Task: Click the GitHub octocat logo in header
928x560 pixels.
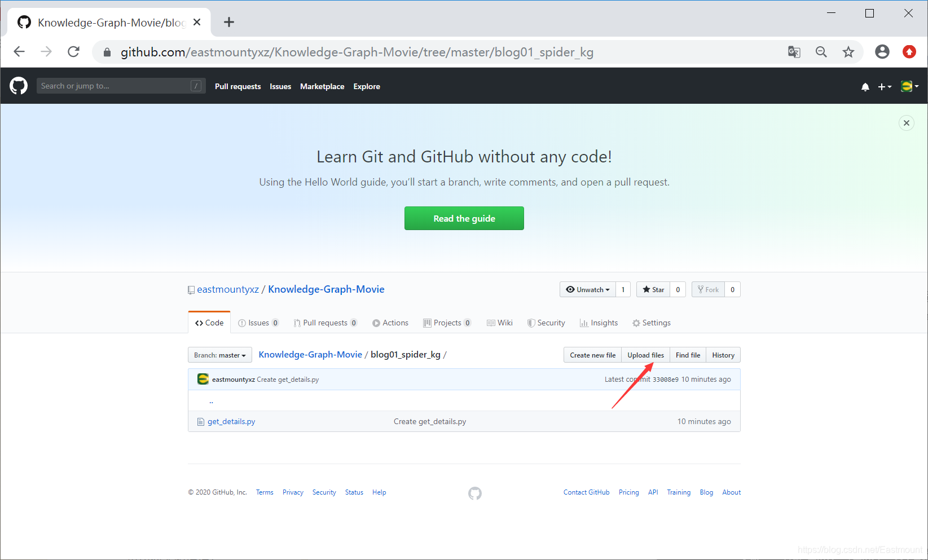Action: point(19,86)
